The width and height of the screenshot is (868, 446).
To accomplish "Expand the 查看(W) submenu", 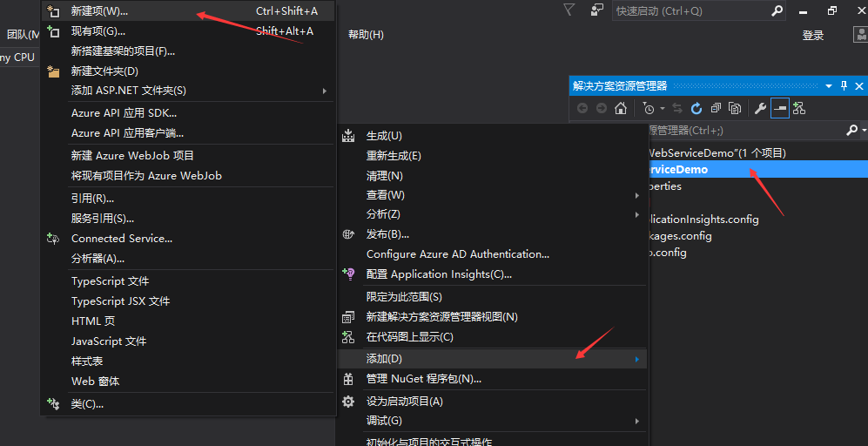I will (492, 195).
